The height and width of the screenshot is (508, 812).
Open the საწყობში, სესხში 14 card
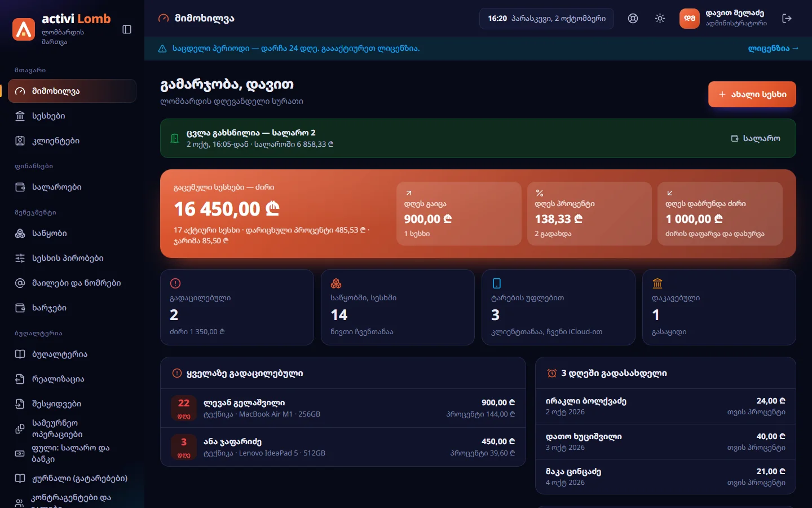398,307
